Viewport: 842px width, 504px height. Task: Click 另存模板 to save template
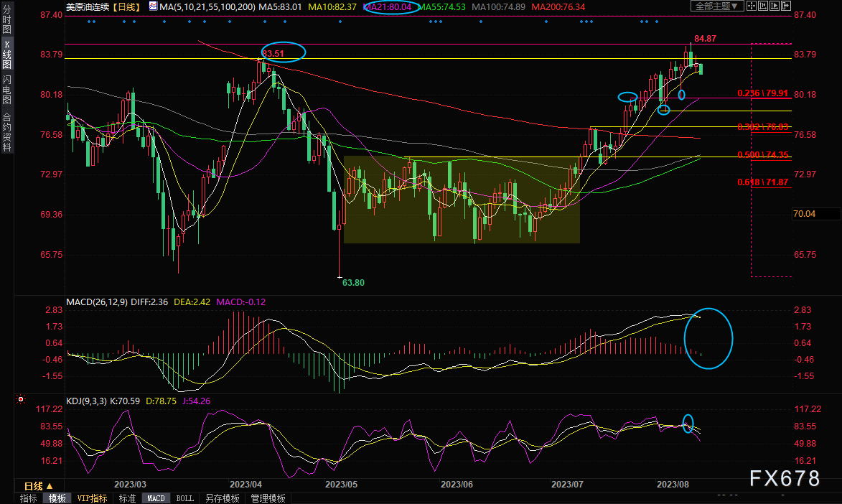coord(223,498)
